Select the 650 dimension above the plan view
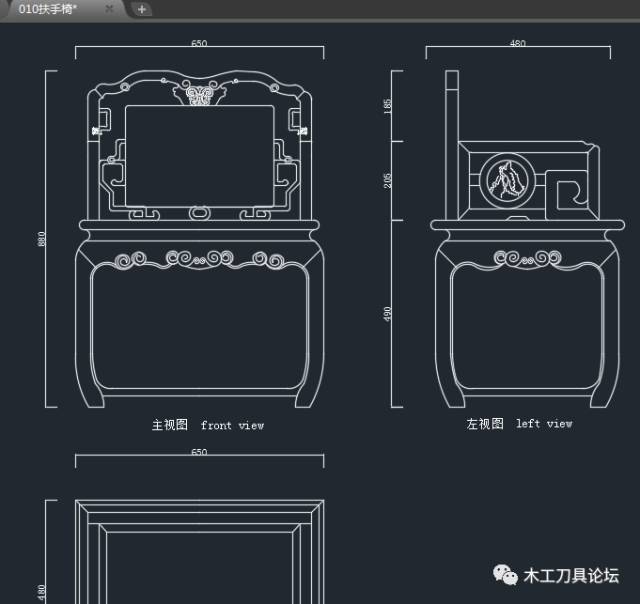This screenshot has width=640, height=604. point(199,452)
